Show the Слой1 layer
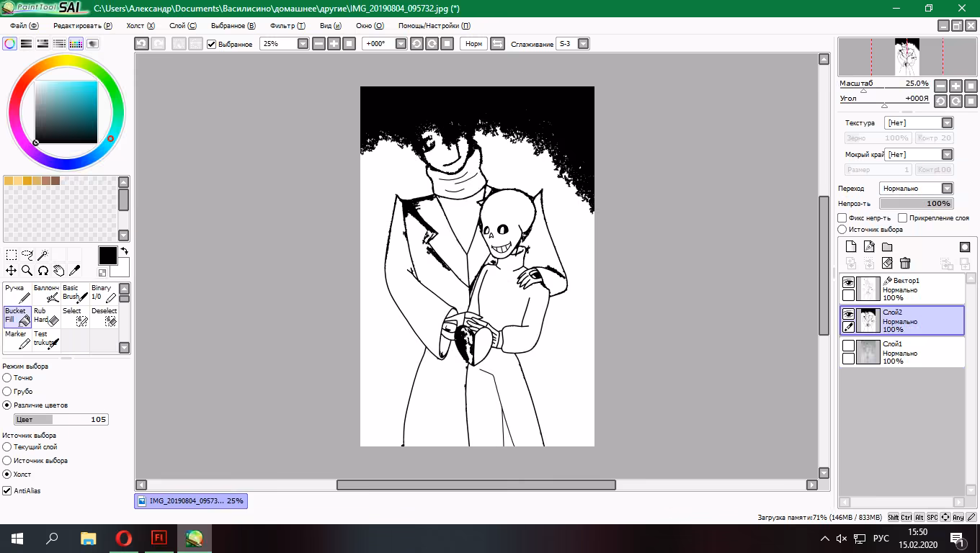Viewport: 980px width, 553px height. coord(848,346)
